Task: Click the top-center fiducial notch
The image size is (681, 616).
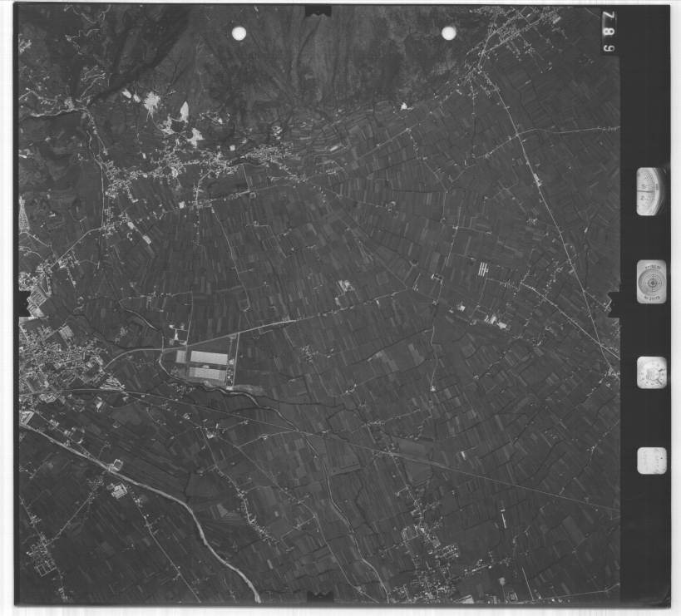Action: click(x=318, y=12)
